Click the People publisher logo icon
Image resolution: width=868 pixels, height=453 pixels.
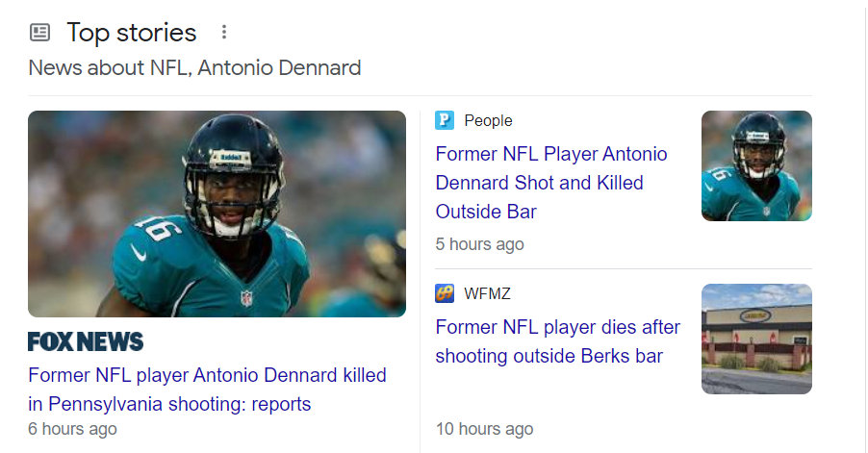[x=445, y=120]
